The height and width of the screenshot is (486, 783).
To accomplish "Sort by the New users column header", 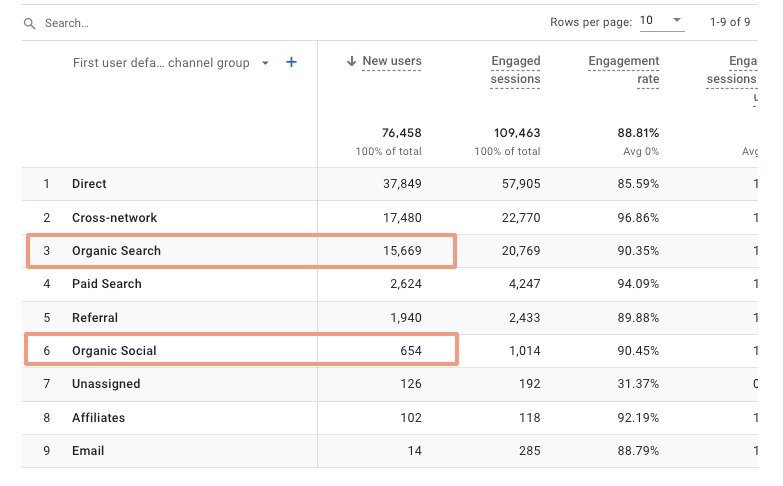I will tap(392, 61).
